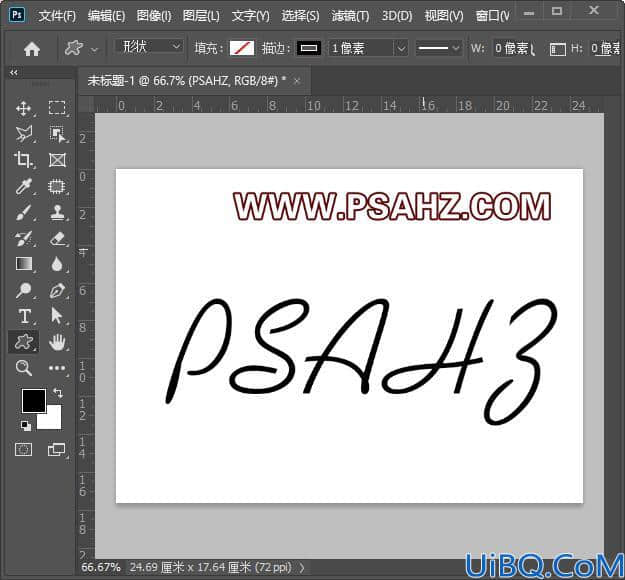
Task: Click the 66.67% zoom level field
Action: tap(101, 567)
